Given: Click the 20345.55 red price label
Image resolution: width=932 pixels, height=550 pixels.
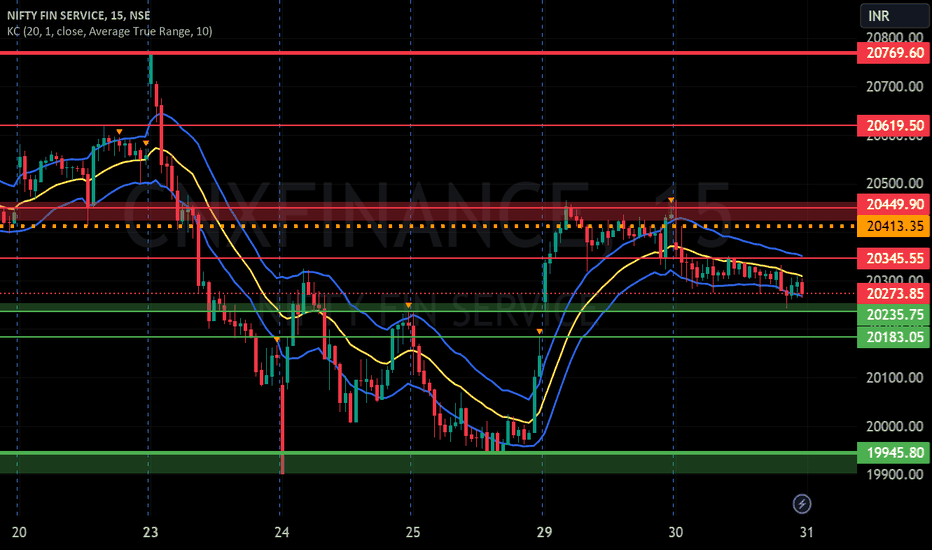Looking at the screenshot, I should click(x=894, y=258).
